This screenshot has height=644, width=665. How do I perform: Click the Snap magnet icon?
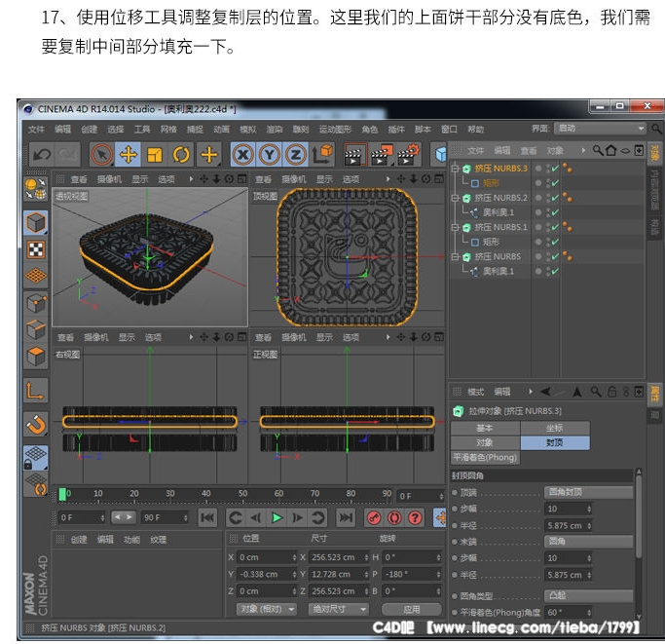click(36, 424)
